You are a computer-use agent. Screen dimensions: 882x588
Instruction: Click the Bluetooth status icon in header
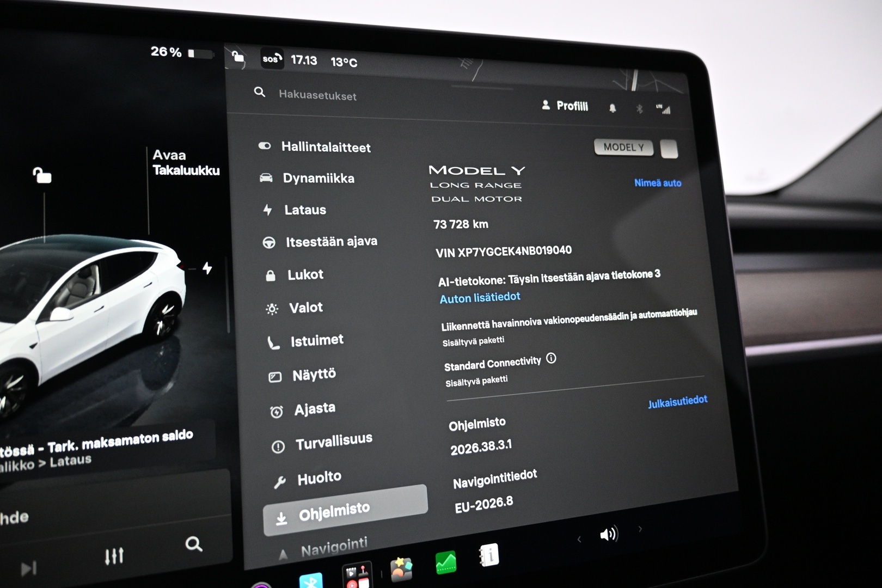[640, 109]
